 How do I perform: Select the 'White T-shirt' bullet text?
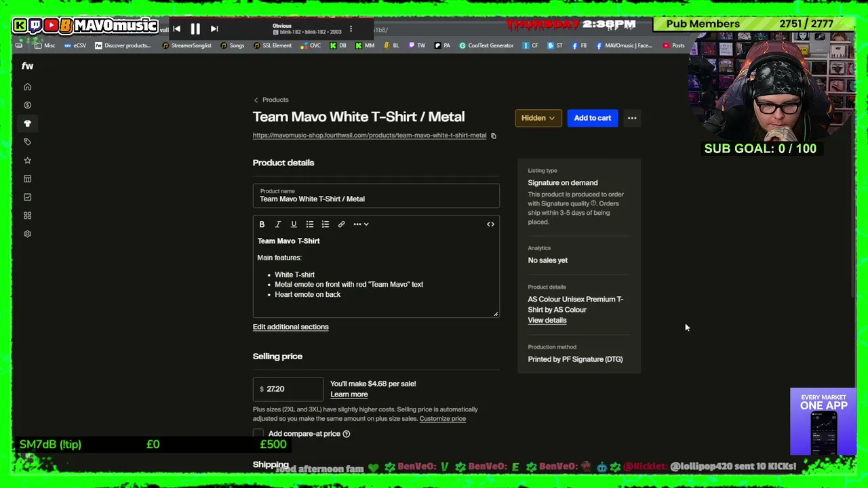pos(294,274)
